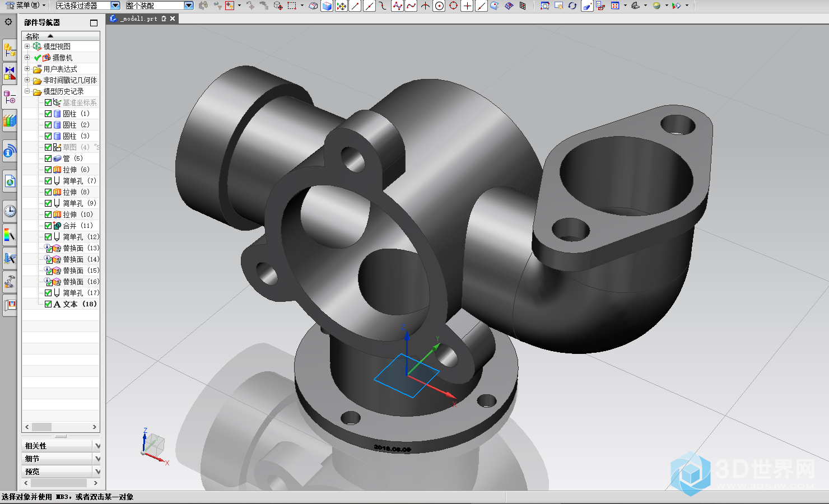Maximize the 部件导航器 panel

pos(94,23)
